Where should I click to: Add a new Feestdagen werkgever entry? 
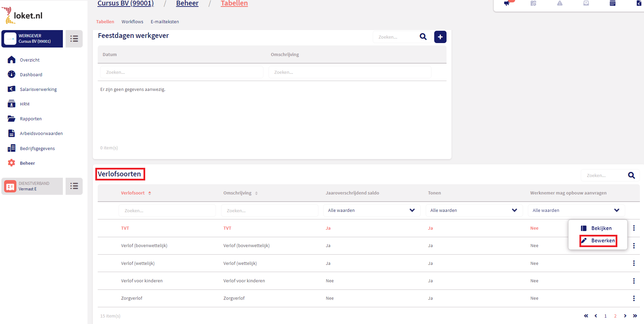(x=440, y=37)
